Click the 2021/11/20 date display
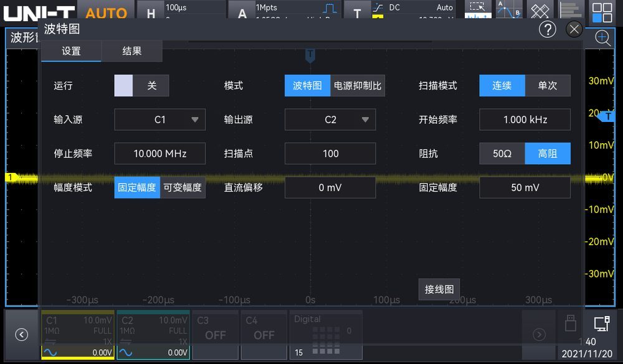623x364 pixels. pyautogui.click(x=587, y=353)
